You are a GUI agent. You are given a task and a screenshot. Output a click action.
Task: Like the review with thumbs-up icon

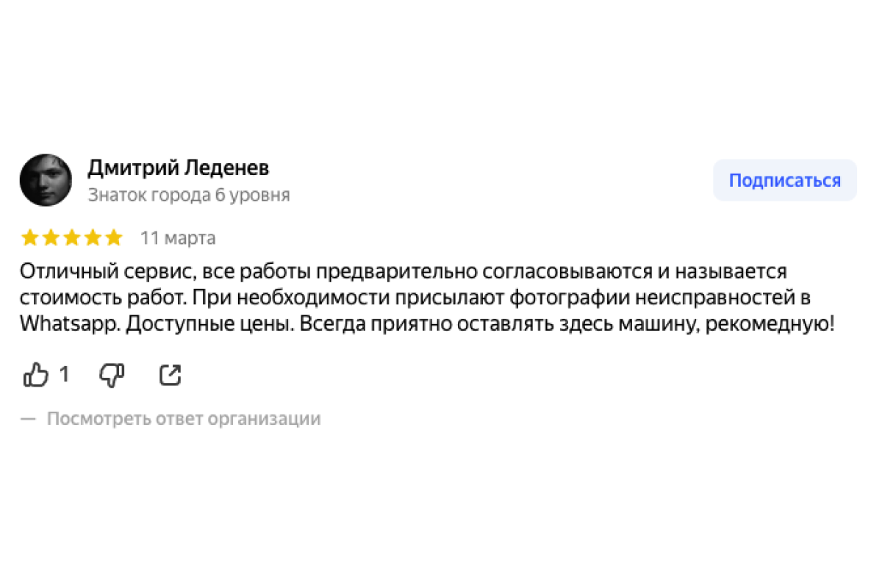coord(35,376)
